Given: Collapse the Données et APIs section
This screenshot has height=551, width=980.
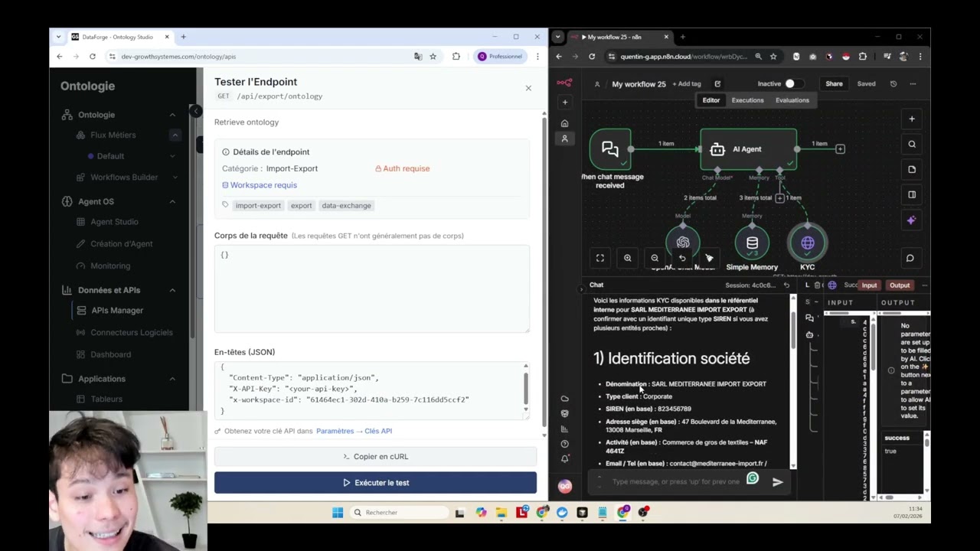Looking at the screenshot, I should click(x=172, y=290).
